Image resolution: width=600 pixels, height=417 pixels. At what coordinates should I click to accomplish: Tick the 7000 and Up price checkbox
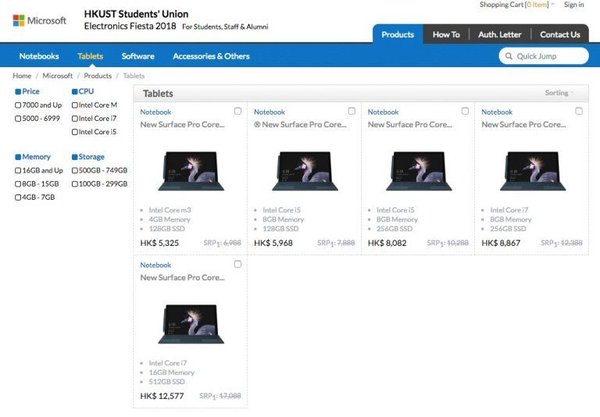pos(18,105)
